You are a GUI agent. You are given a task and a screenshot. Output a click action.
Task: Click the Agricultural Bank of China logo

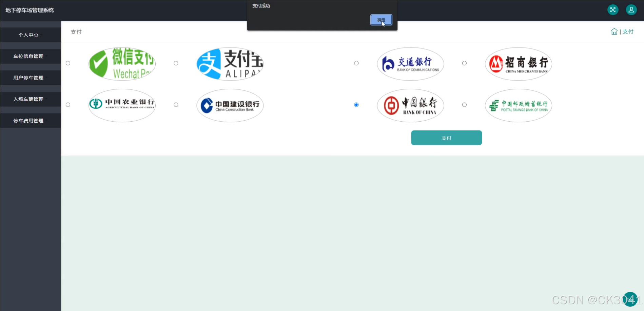pyautogui.click(x=122, y=105)
